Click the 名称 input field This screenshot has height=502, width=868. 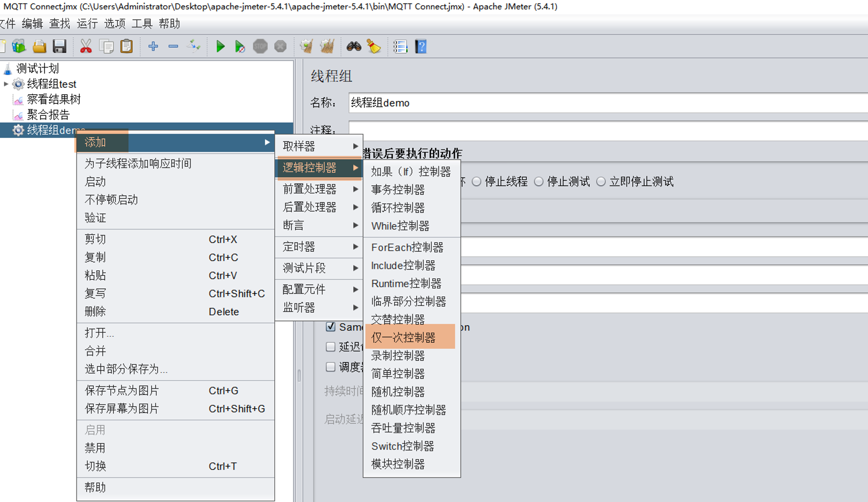pos(608,103)
